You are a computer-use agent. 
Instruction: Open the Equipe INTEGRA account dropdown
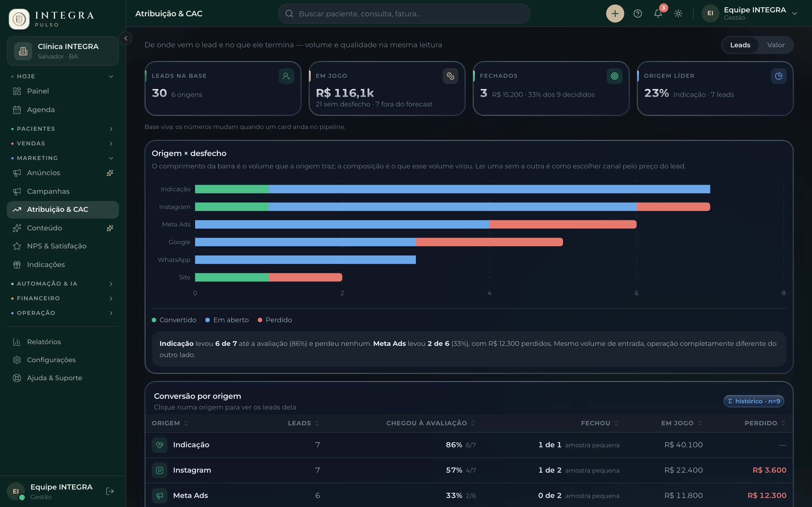coord(750,14)
